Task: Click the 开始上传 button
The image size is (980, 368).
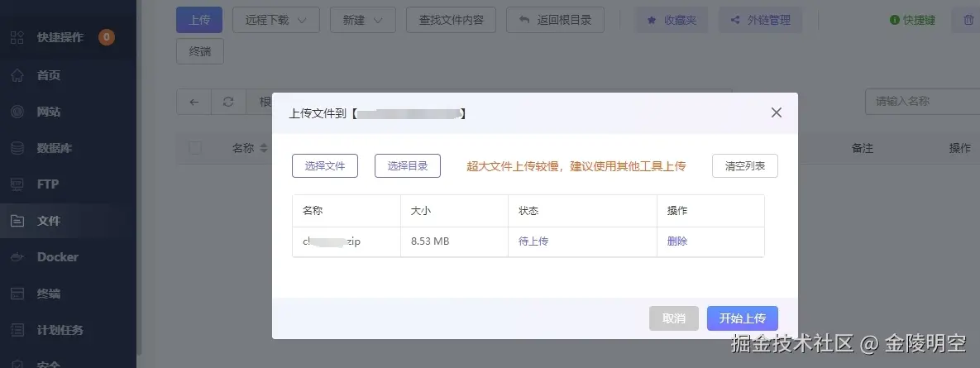Action: pos(743,318)
